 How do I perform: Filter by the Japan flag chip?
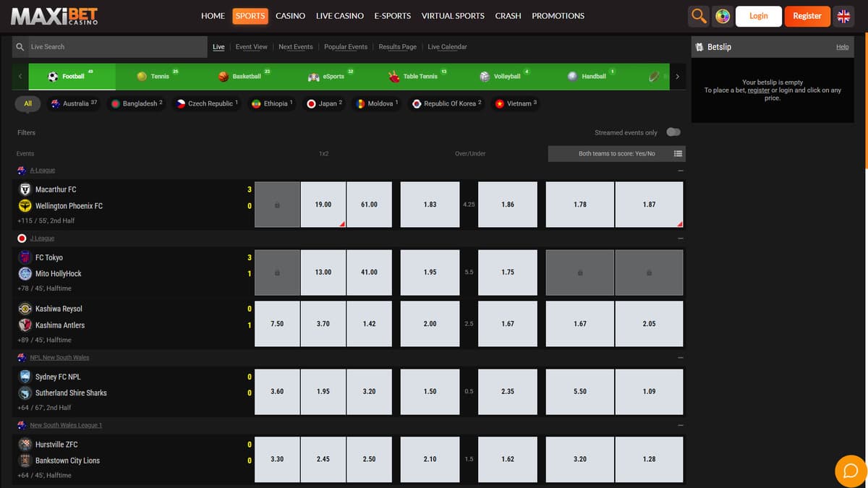click(x=325, y=103)
